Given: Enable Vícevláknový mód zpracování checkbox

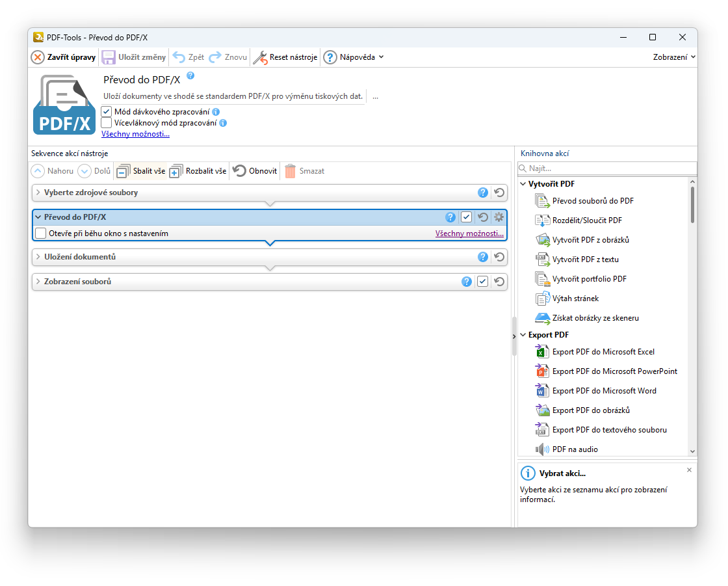Looking at the screenshot, I should click(x=107, y=123).
